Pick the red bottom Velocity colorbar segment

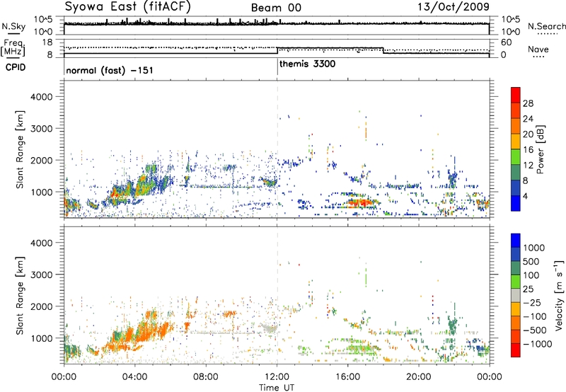(516, 350)
